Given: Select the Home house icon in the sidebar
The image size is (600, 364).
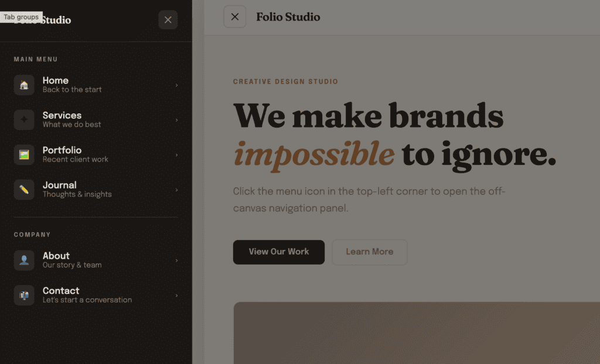Looking at the screenshot, I should 23,85.
